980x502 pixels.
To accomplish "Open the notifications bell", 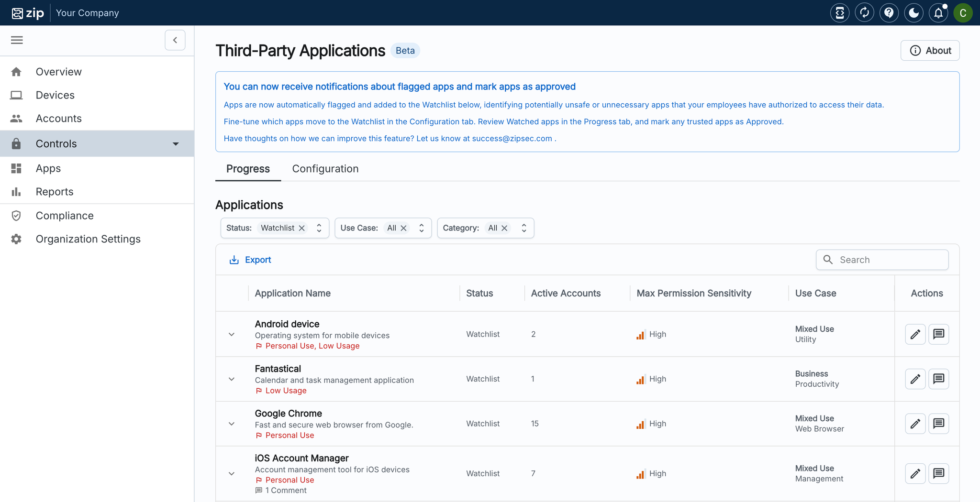I will tap(938, 13).
